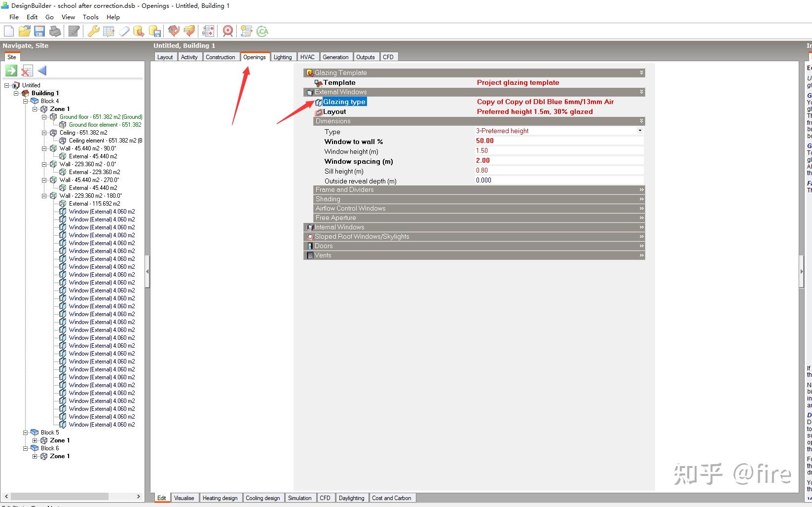Click the printer icon
812x507 pixels.
[x=55, y=32]
